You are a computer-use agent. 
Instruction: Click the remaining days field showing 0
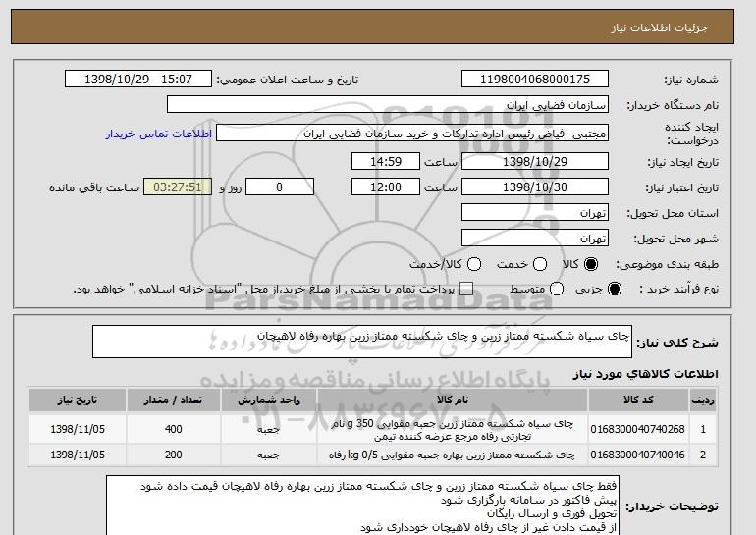pos(280,187)
